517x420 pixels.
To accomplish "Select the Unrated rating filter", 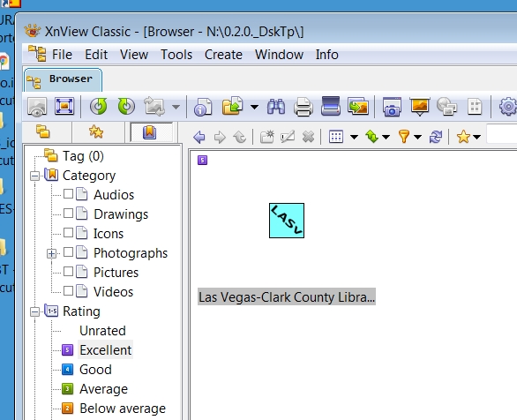I will pyautogui.click(x=102, y=331).
